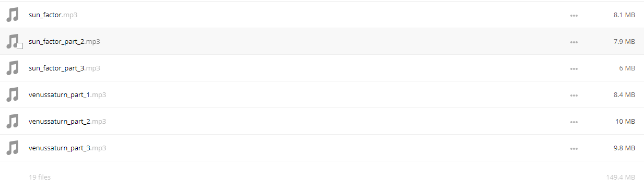Image resolution: width=644 pixels, height=190 pixels.
Task: Open the more-actions menu for sun_factor.mp3
Action: click(574, 15)
